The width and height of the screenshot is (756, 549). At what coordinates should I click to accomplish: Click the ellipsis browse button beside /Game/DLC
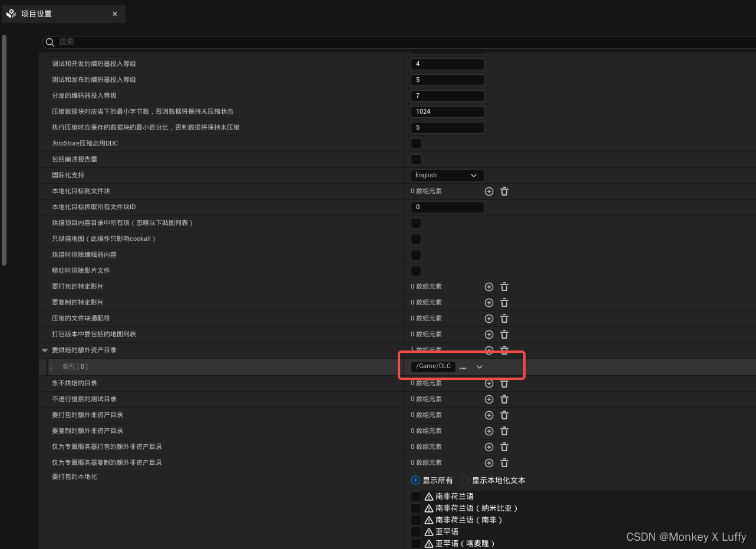pos(463,368)
